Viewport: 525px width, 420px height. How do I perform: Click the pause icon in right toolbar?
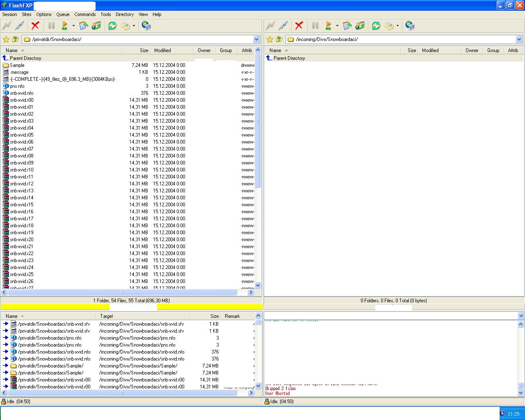tap(315, 26)
